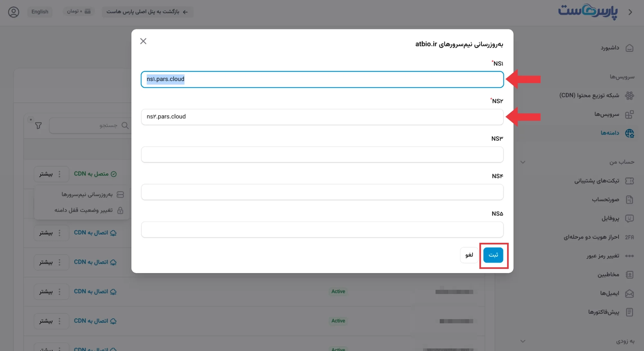The width and height of the screenshot is (644, 351).
Task: Cancel with the لغو button
Action: click(469, 255)
